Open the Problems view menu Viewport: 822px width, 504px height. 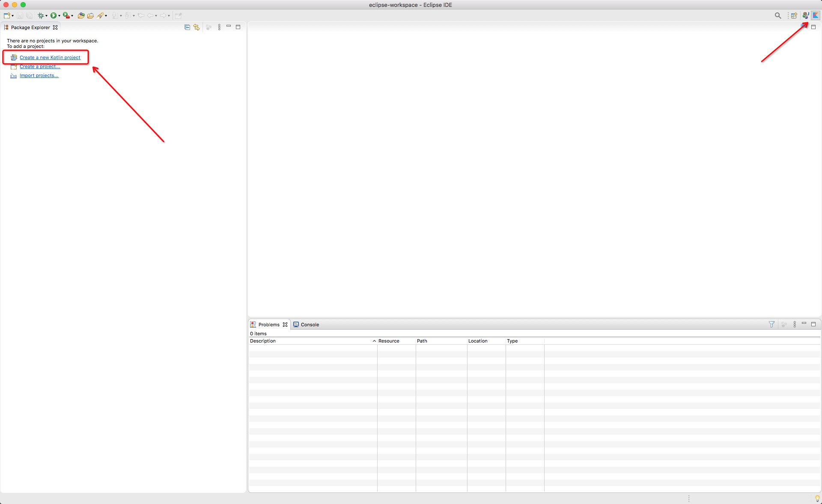tap(795, 325)
